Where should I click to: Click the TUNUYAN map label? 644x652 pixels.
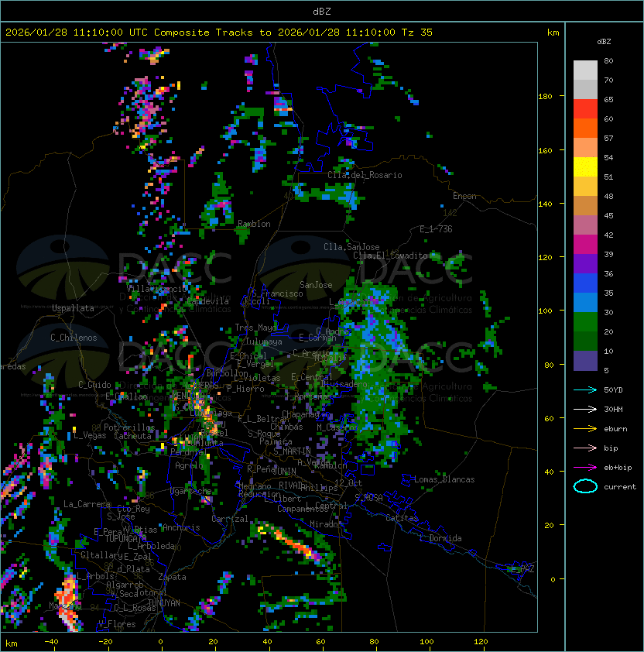tap(164, 603)
